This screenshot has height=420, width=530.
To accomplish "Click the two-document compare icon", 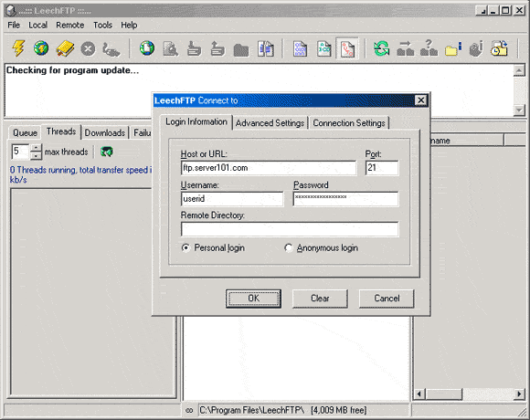I will pos(266,48).
